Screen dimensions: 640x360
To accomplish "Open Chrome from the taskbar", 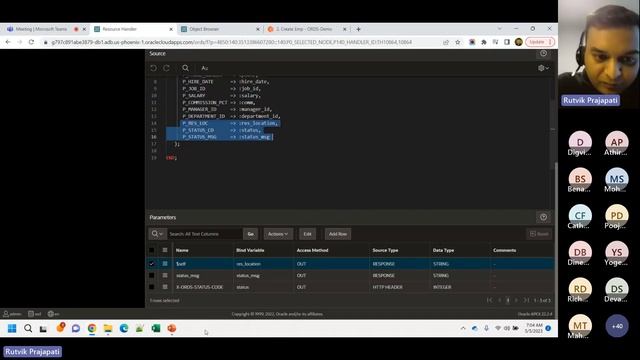I will click(92, 328).
